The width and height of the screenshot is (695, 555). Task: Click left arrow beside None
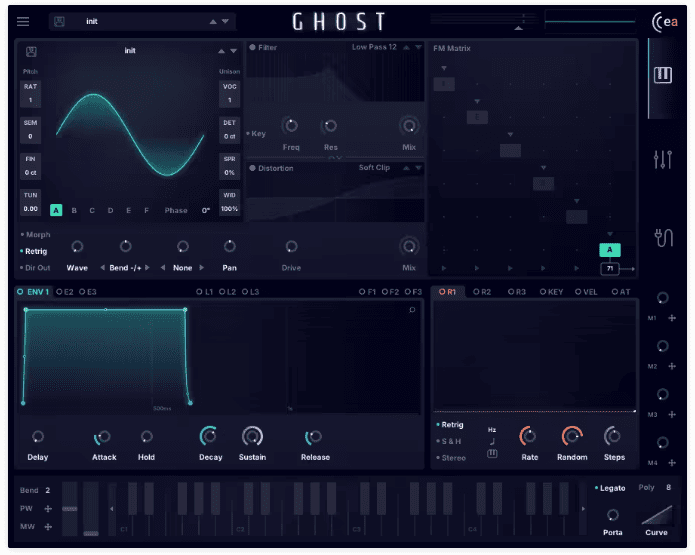[x=163, y=268]
